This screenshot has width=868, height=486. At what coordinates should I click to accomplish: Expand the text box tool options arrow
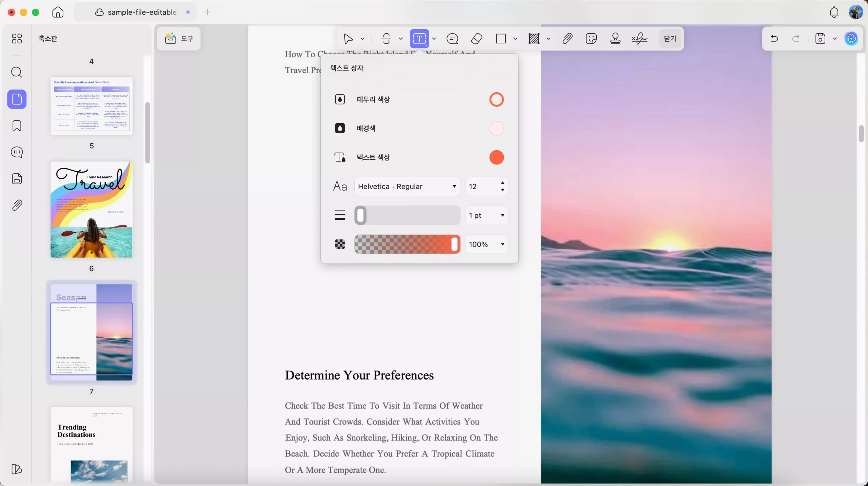pos(434,39)
